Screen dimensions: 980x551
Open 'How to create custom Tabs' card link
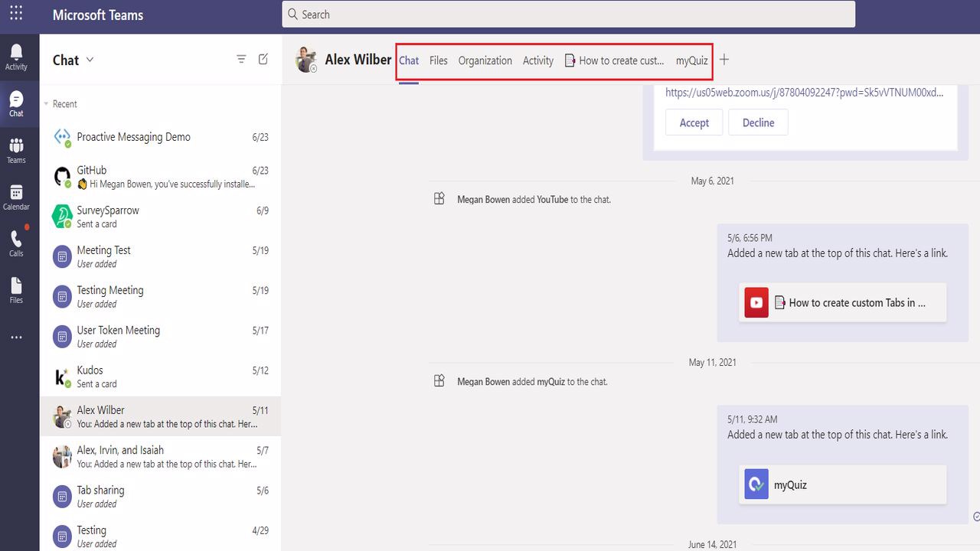(843, 302)
